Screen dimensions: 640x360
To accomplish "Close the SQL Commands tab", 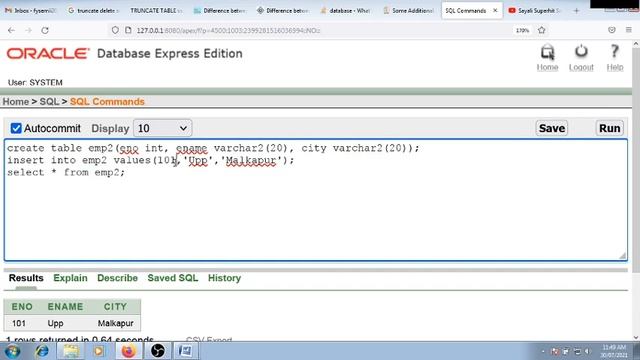I will tap(495, 11).
